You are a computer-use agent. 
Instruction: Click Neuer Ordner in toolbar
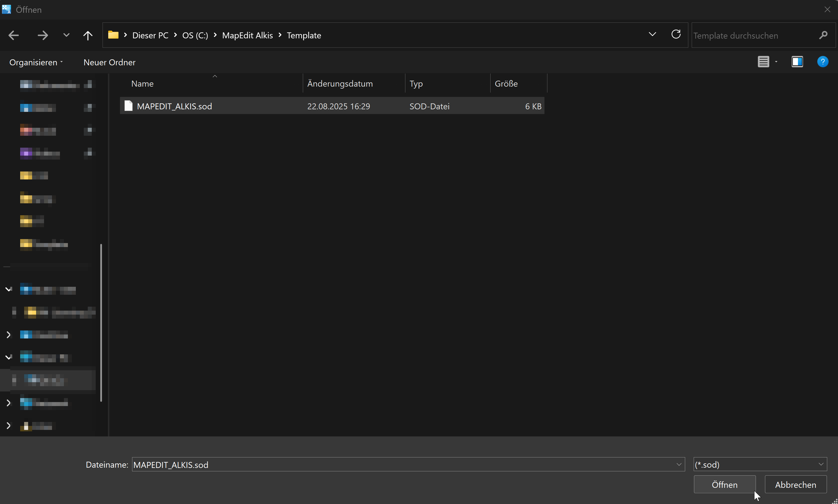click(109, 62)
